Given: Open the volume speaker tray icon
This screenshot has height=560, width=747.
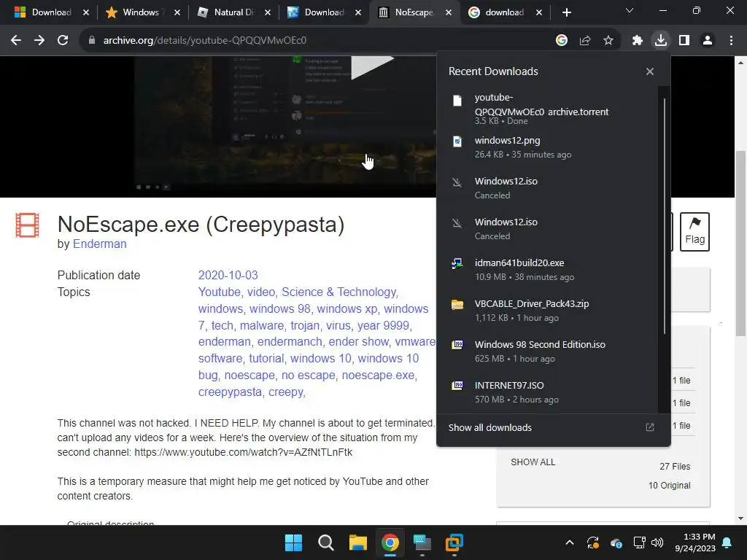Looking at the screenshot, I should [x=657, y=542].
